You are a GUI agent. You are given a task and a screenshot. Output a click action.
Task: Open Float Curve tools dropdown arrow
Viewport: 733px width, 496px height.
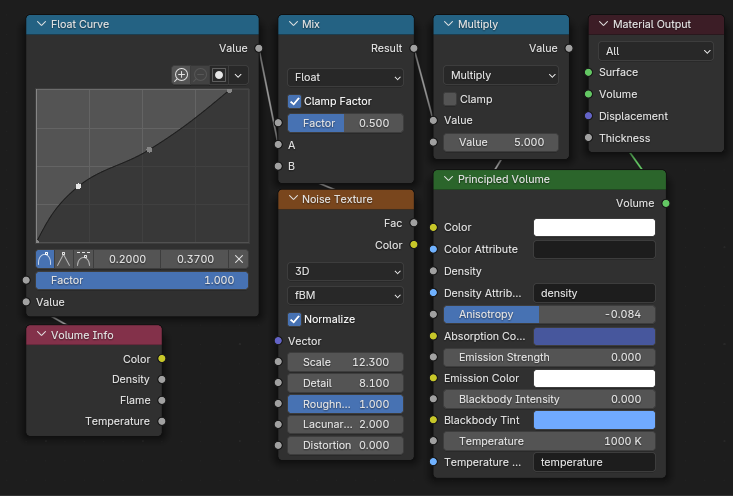click(x=238, y=75)
